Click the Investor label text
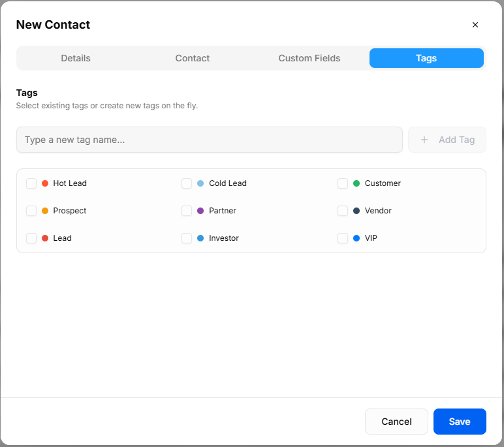This screenshot has height=447, width=504. [x=224, y=238]
